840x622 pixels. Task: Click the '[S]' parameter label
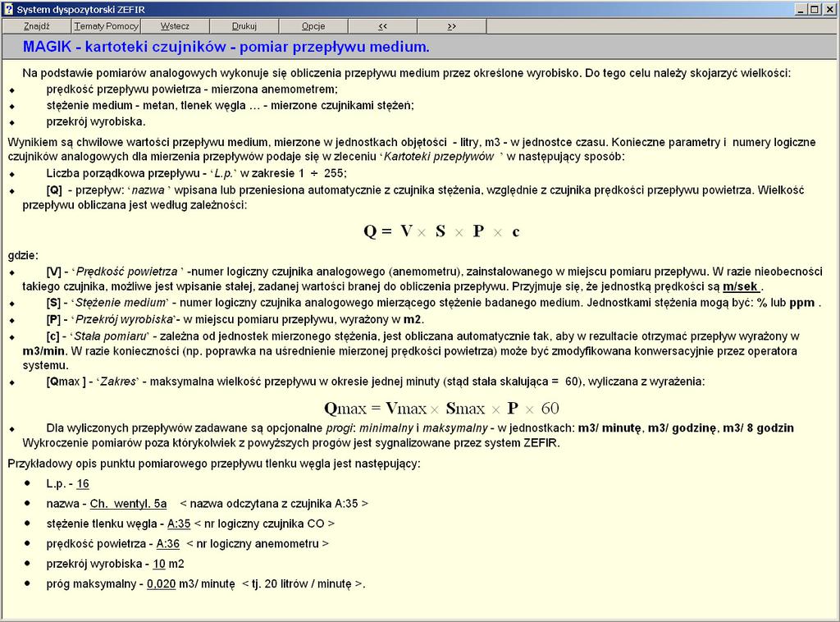53,303
